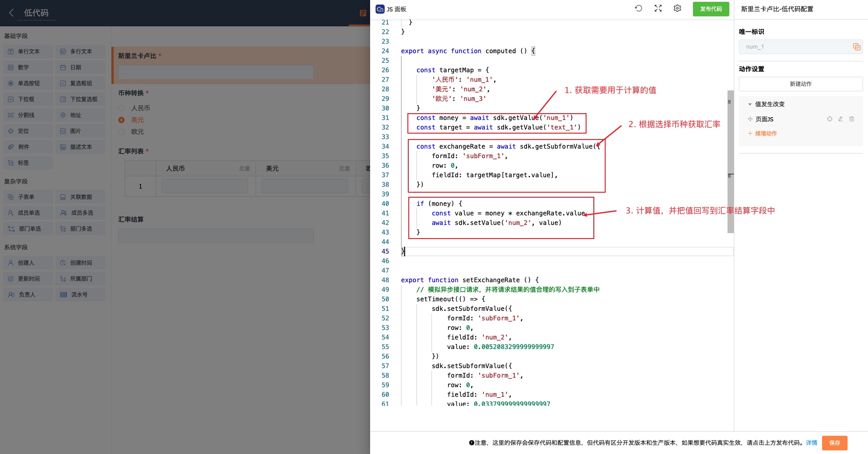
Task: Click the locate target icon beside 页面JS
Action: click(829, 119)
